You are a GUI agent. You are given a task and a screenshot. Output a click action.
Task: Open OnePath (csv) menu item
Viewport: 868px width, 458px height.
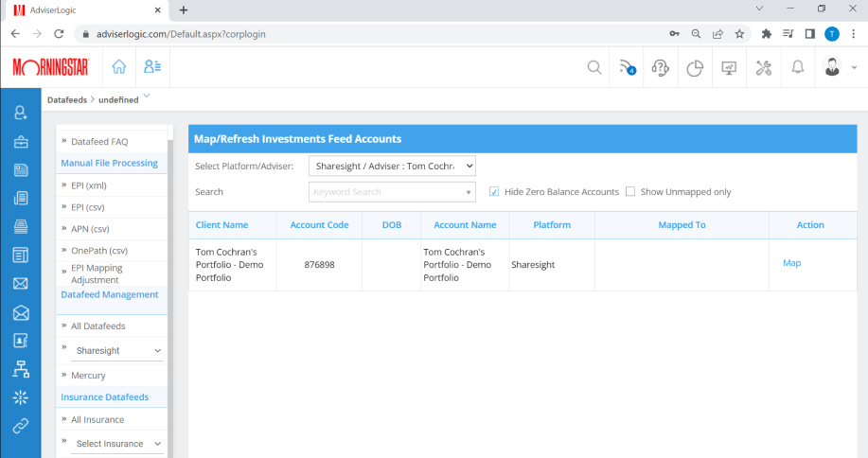[99, 250]
